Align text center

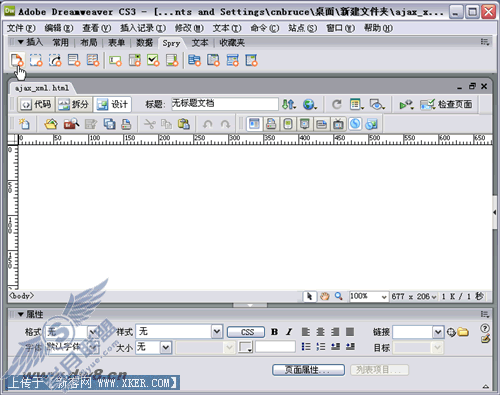320,332
